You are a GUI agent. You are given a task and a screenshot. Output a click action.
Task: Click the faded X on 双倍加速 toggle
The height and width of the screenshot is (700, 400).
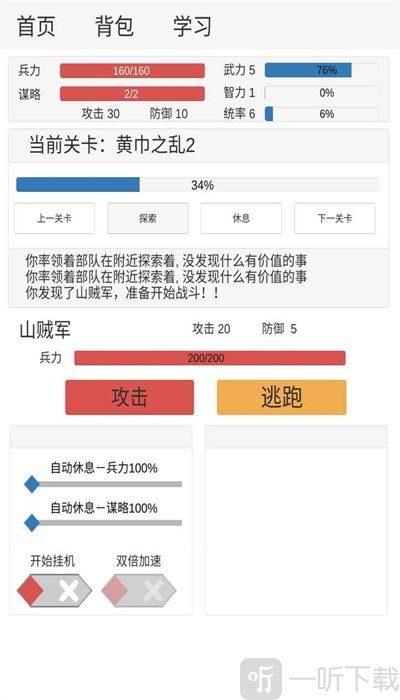click(154, 591)
